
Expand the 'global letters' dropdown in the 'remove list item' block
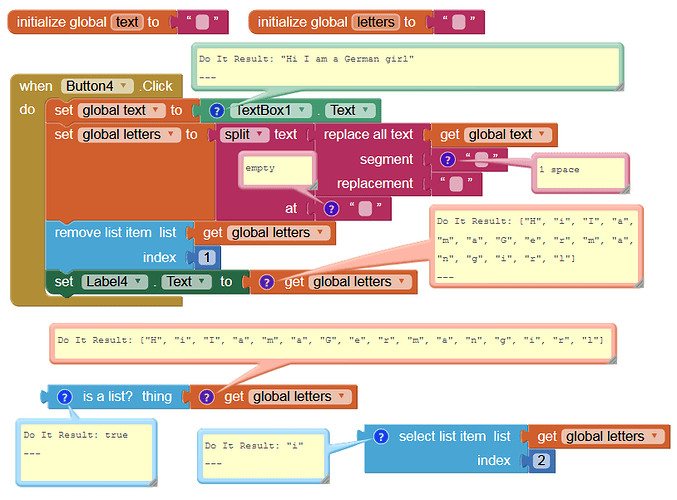[320, 232]
